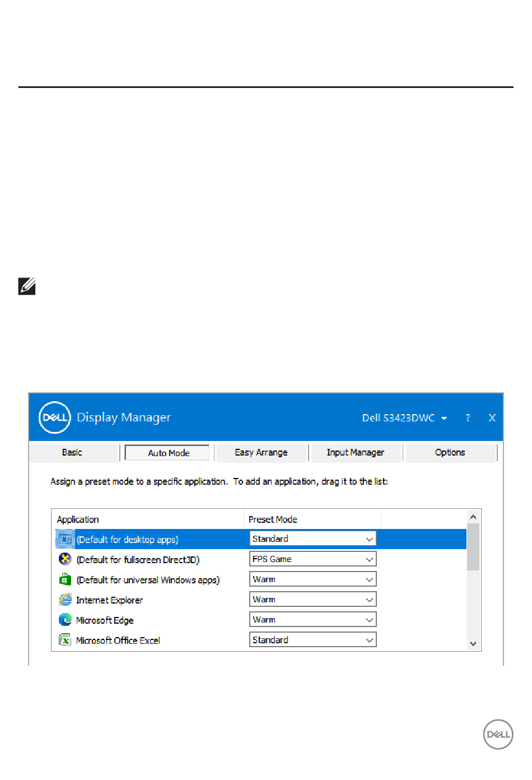Click the fullscreen Direct3D icon
Viewport: 532px width, 780px height.
tap(65, 559)
